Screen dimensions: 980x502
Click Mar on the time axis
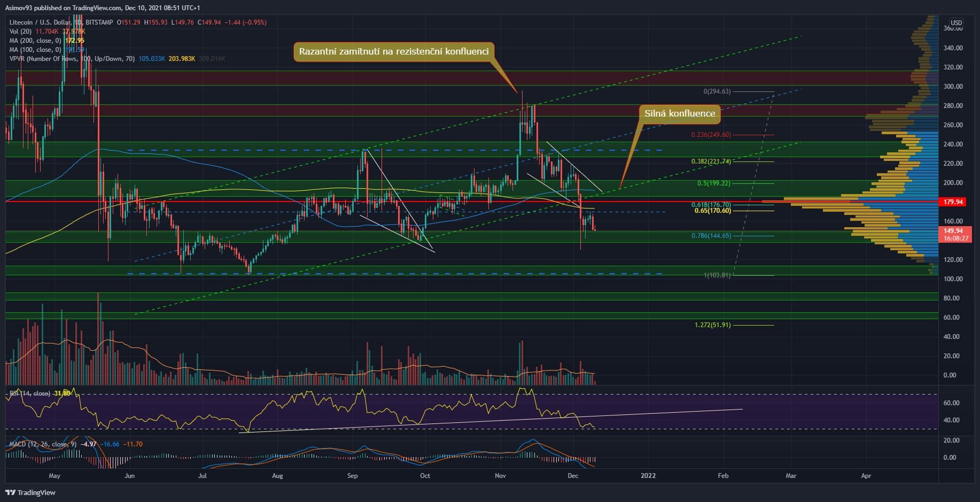(x=791, y=476)
